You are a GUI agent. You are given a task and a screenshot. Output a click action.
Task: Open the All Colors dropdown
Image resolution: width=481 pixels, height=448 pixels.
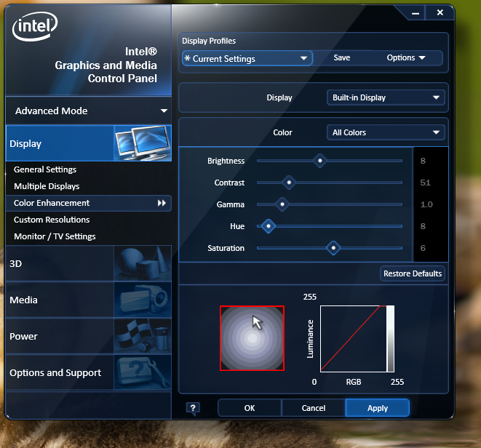coord(386,132)
